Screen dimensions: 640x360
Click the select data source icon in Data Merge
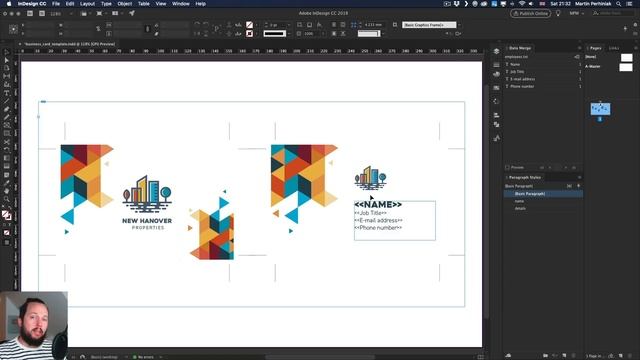[x=577, y=57]
